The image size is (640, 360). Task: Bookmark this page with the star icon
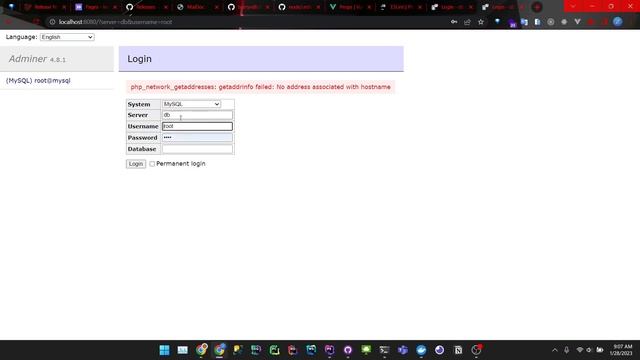(x=481, y=22)
